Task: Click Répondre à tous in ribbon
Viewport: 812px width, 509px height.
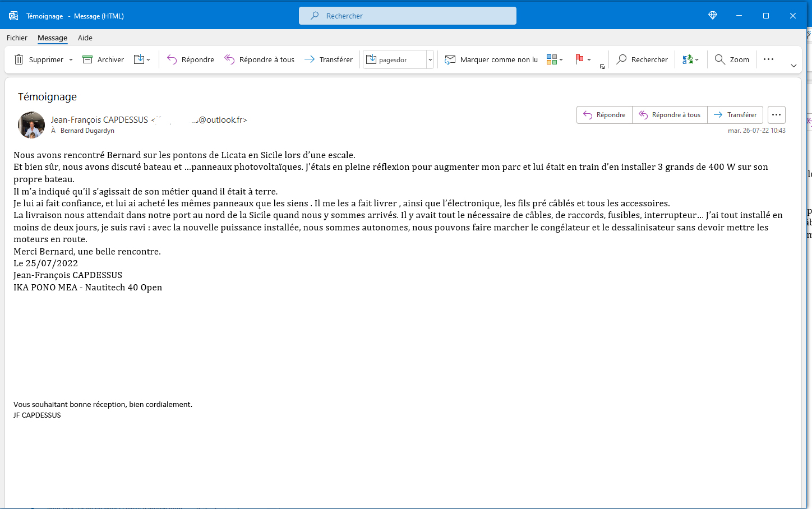Action: click(x=259, y=59)
